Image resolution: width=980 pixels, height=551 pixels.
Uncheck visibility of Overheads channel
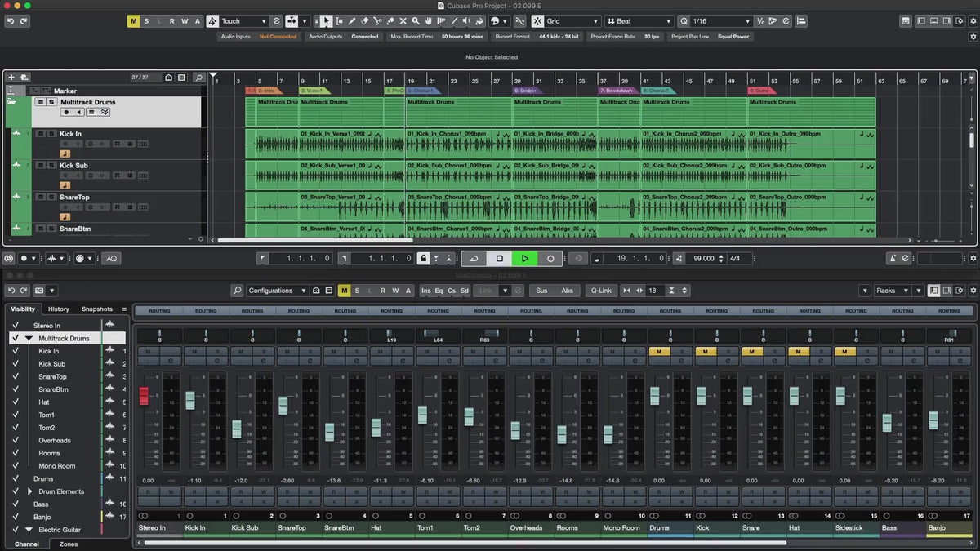click(x=15, y=441)
